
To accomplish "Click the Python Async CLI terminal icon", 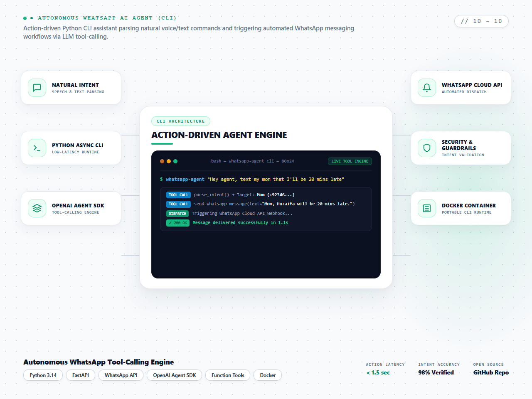I will click(x=37, y=148).
